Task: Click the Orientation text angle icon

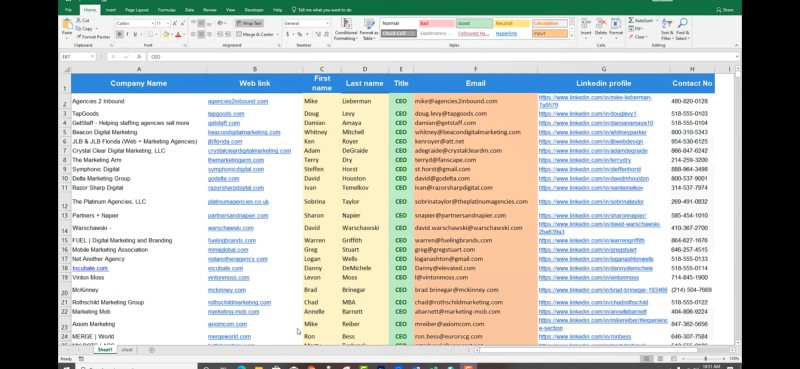Action: 221,23
